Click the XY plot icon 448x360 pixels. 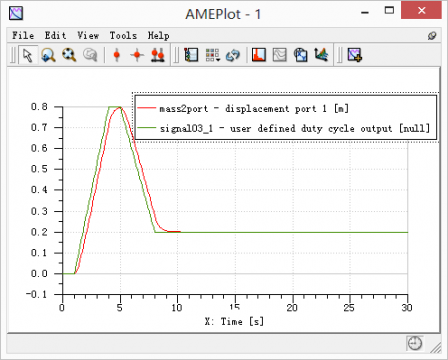[300, 55]
